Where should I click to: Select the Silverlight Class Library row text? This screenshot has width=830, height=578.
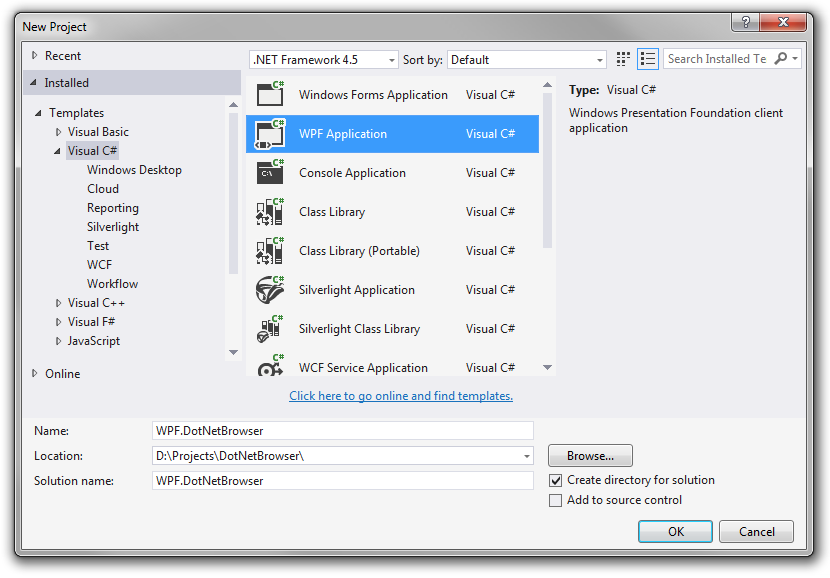[359, 329]
